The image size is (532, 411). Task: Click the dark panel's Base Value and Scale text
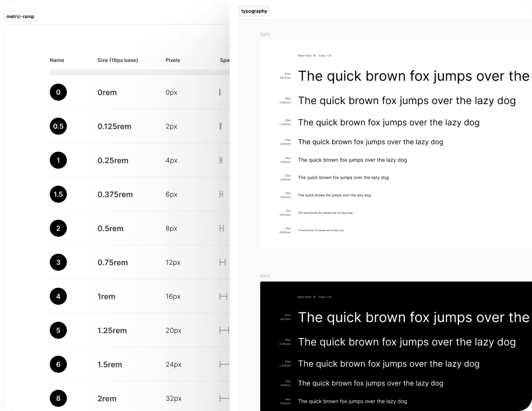tap(315, 297)
